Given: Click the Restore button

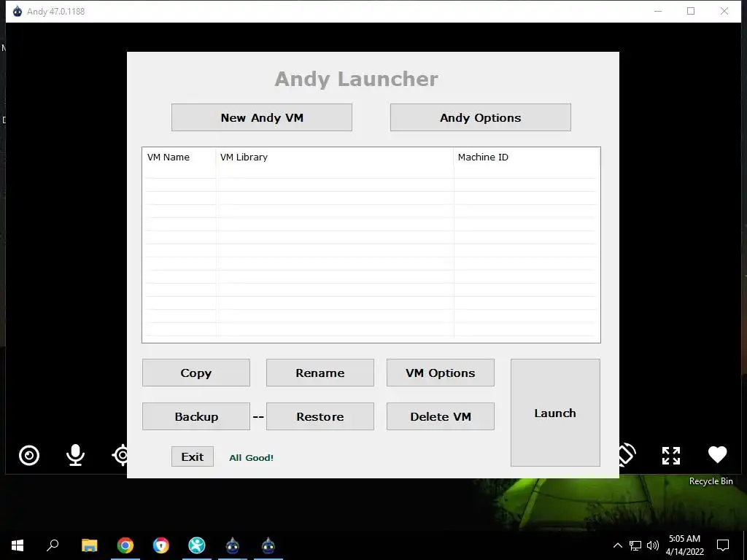Looking at the screenshot, I should (x=320, y=416).
